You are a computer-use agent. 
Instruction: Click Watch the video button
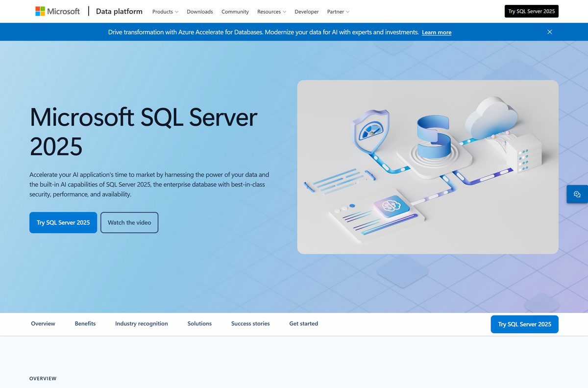[129, 222]
